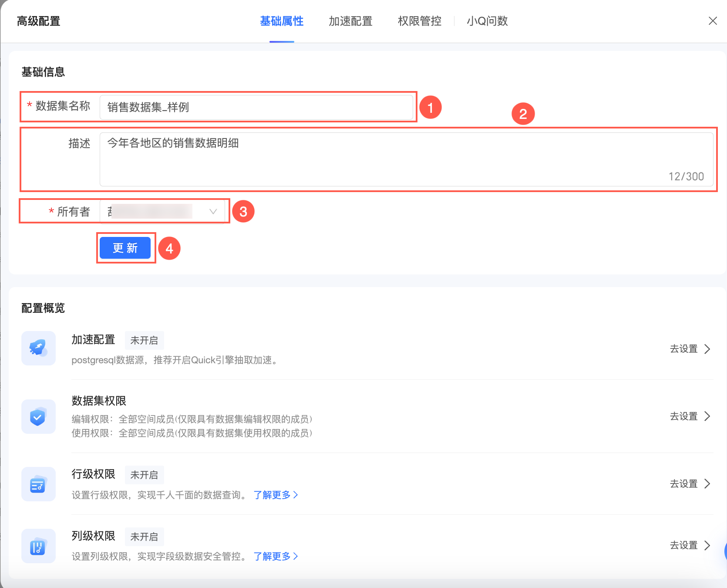Image resolution: width=727 pixels, height=588 pixels.
Task: Click the 未开启 status tag beside 列级权限
Action: click(x=145, y=537)
